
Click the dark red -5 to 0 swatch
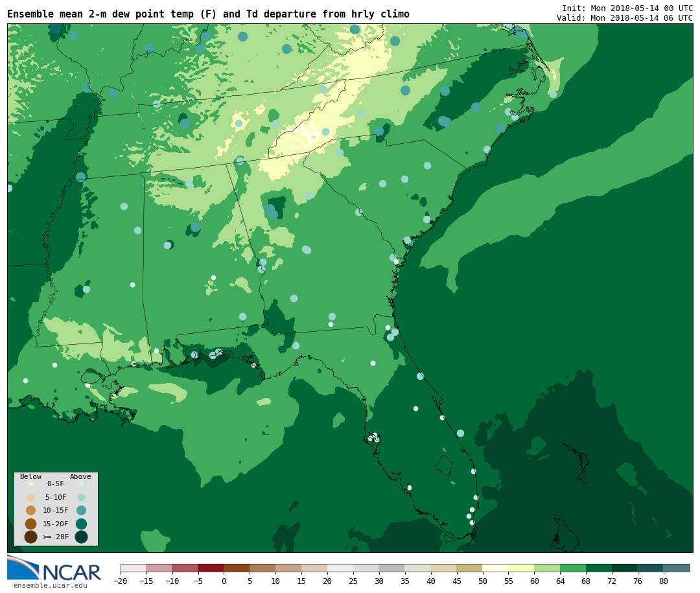211,568
